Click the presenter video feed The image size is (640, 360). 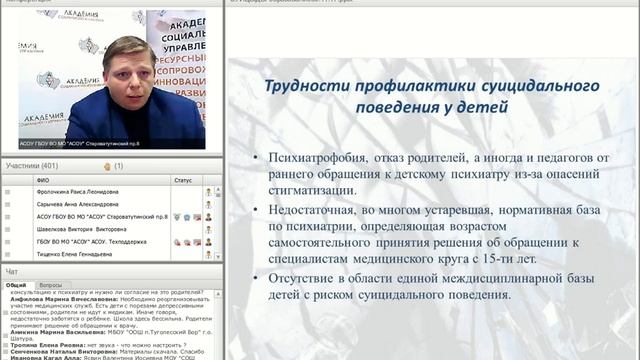(112, 80)
